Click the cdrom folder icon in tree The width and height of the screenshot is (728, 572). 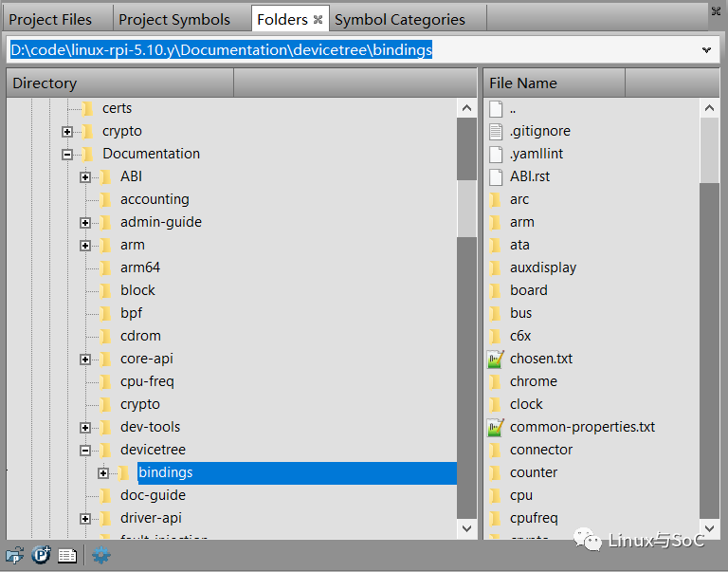106,337
